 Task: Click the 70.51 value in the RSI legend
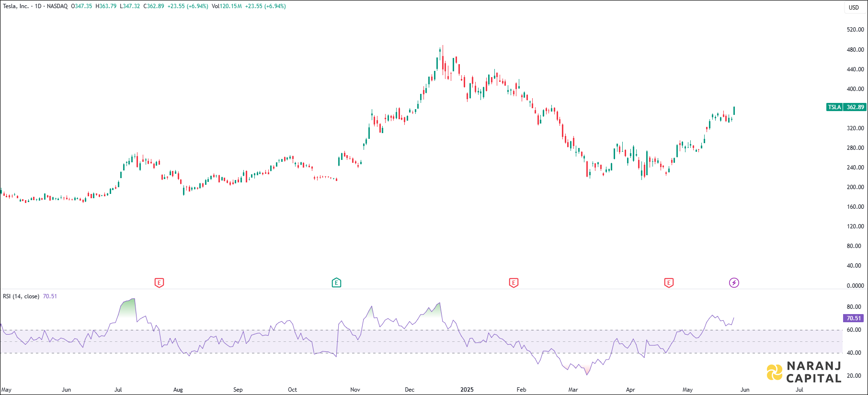tap(50, 296)
